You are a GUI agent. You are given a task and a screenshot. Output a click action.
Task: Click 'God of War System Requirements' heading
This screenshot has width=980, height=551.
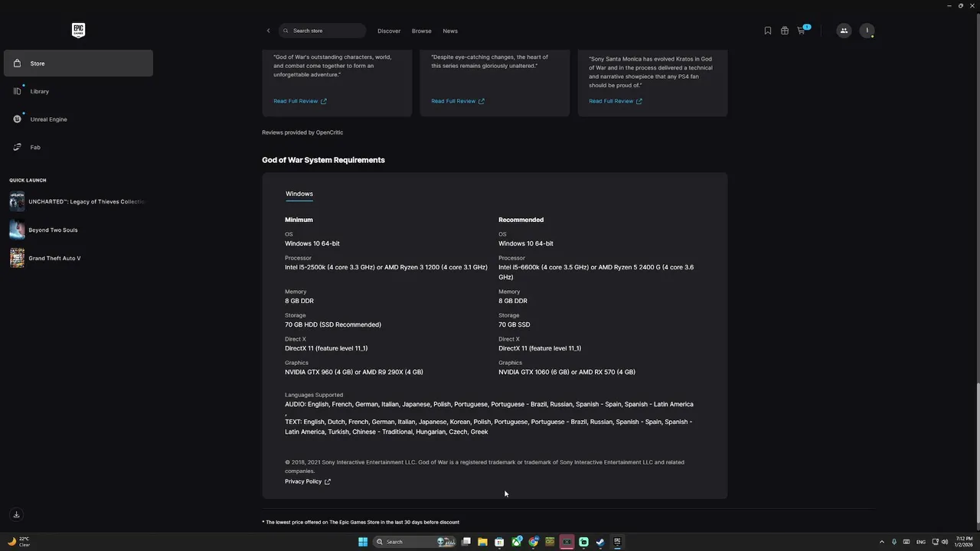coord(323,160)
